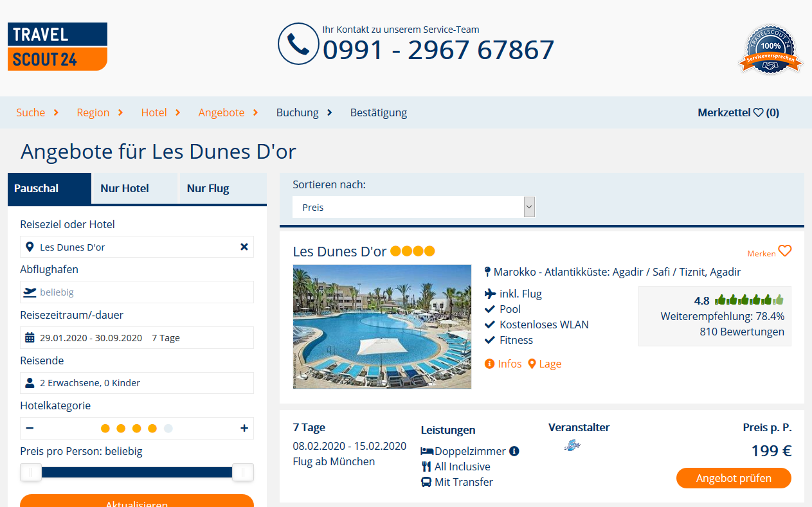
Task: Click the person icon in Reisende field
Action: click(x=30, y=382)
